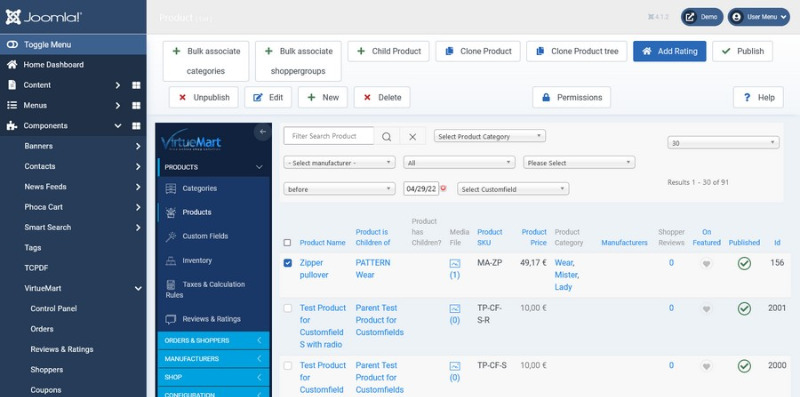This screenshot has height=397, width=800.
Task: Check the select-all products checkbox in header
Action: point(287,243)
